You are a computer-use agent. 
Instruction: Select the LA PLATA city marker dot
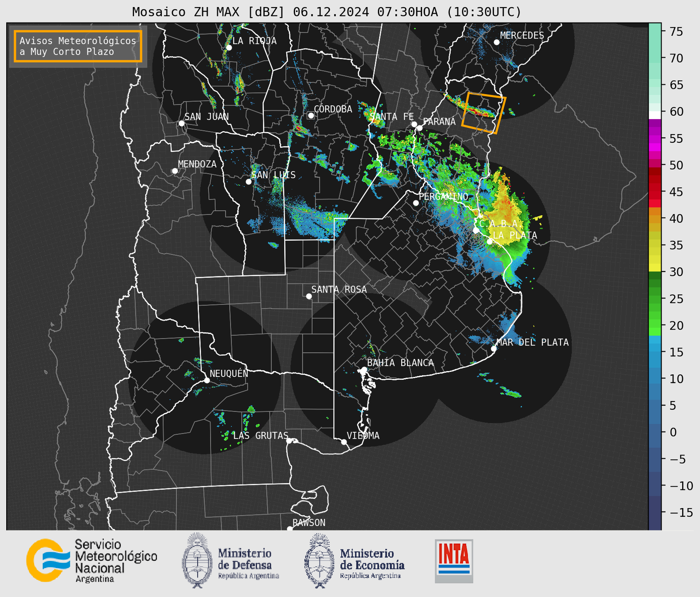pos(490,242)
